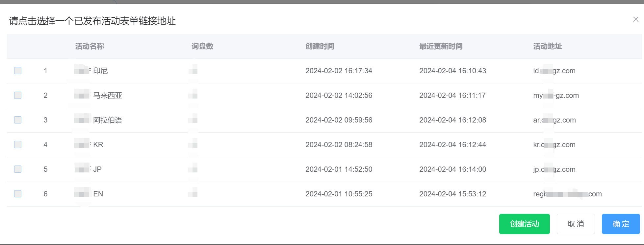Click the 最近更新时间 column header
Viewport: 644px width, 245px height.
tap(441, 46)
